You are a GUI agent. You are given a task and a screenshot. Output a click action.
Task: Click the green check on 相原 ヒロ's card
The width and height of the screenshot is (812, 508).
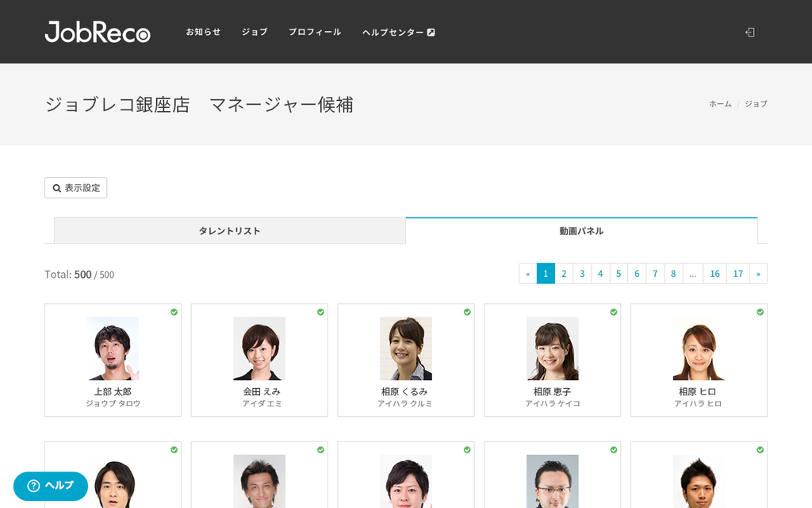click(760, 312)
